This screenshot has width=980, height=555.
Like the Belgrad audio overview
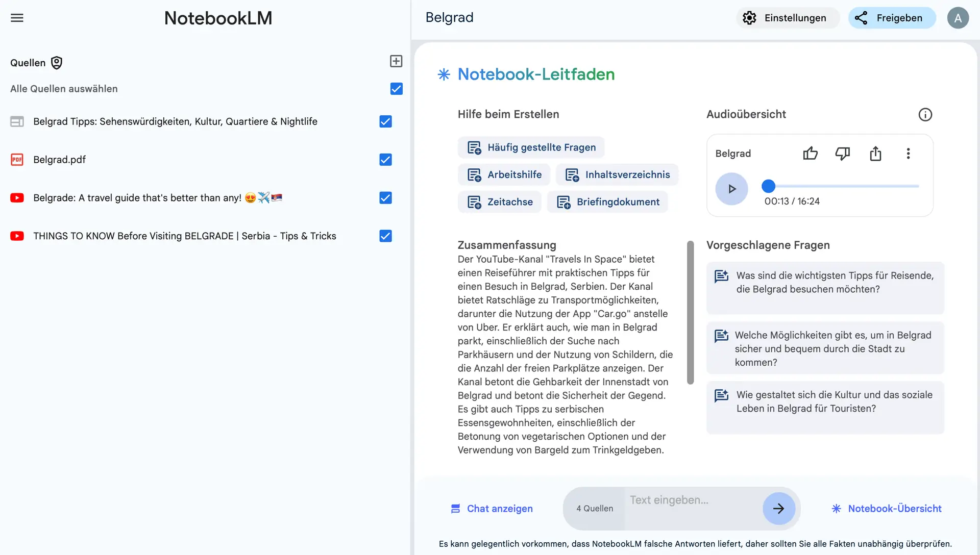point(810,154)
